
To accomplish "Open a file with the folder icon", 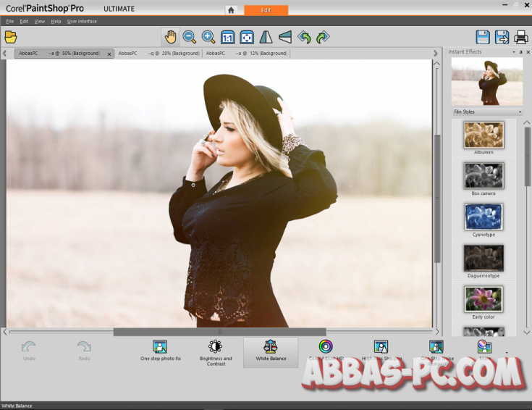I will (11, 37).
